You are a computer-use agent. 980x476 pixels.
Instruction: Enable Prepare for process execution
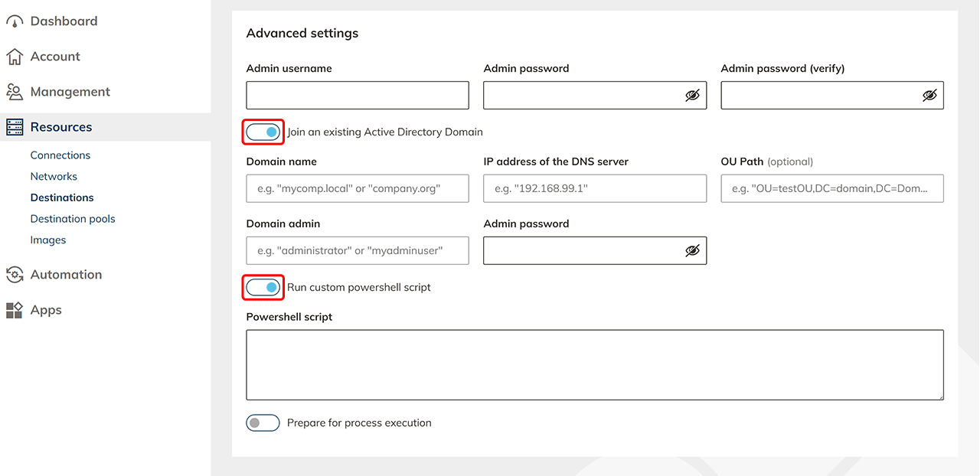click(263, 423)
